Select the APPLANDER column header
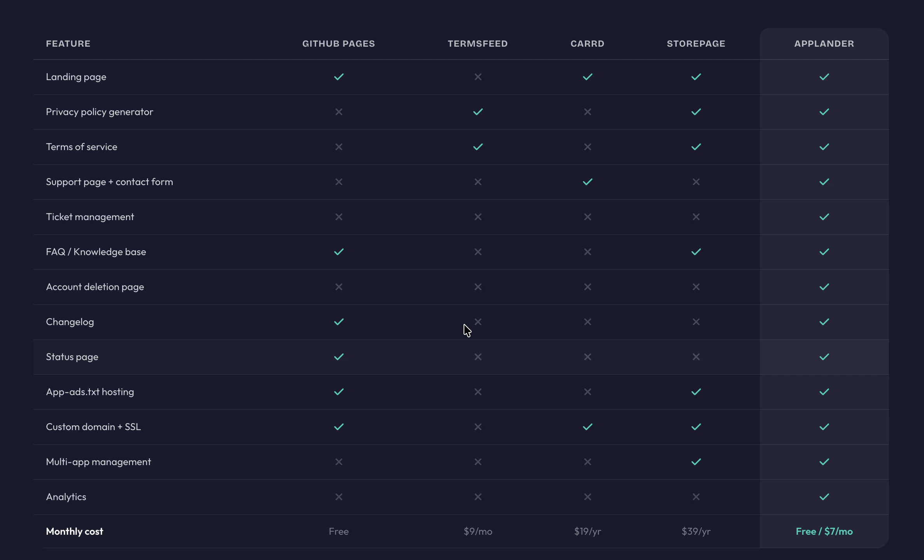924x560 pixels. [x=824, y=44]
